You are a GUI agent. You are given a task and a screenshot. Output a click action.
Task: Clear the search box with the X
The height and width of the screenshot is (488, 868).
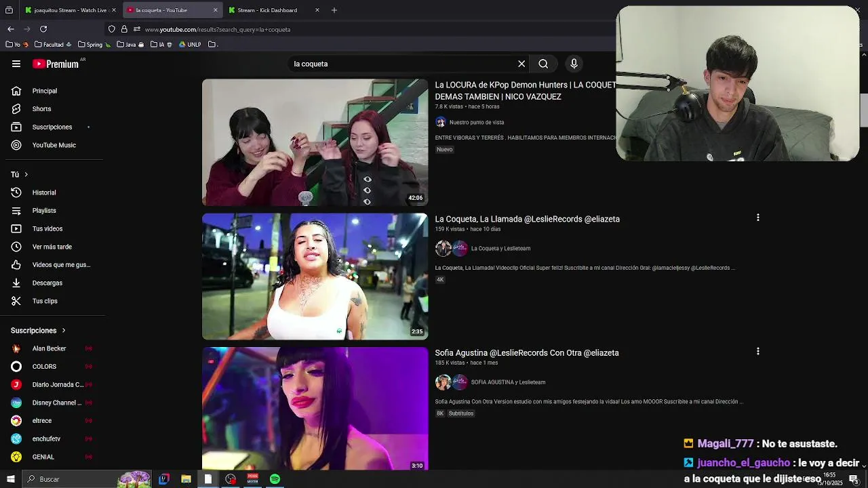click(x=521, y=64)
